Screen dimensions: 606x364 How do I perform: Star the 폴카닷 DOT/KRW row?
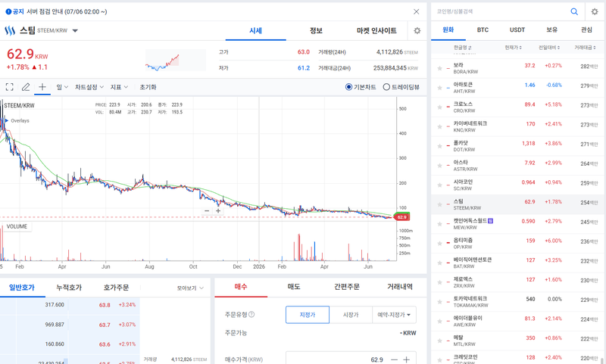[439, 146]
